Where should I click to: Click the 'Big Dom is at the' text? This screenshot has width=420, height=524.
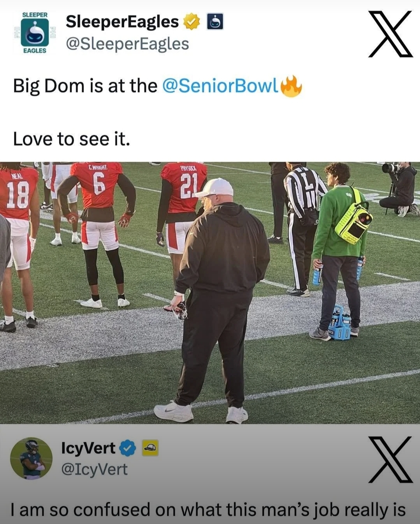tap(85, 86)
